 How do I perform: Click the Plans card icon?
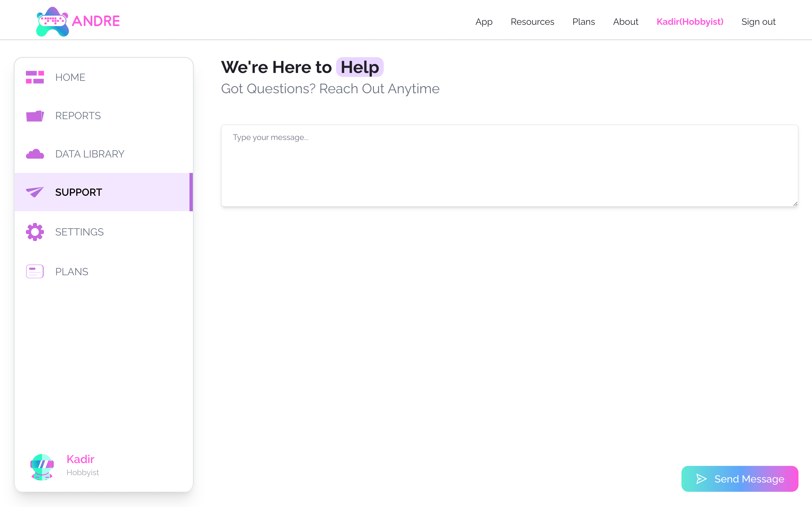point(35,271)
